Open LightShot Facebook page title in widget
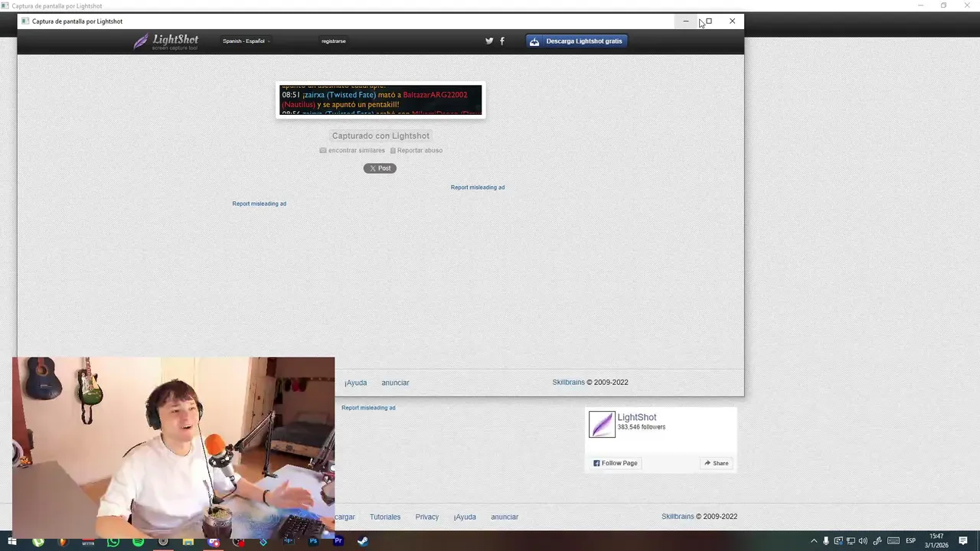Viewport: 980px width, 551px height. [x=637, y=418]
